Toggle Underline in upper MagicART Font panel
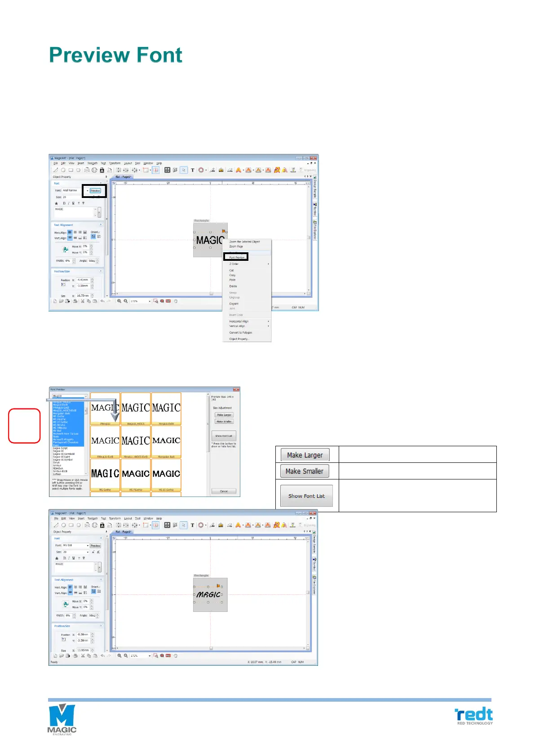 click(x=73, y=203)
